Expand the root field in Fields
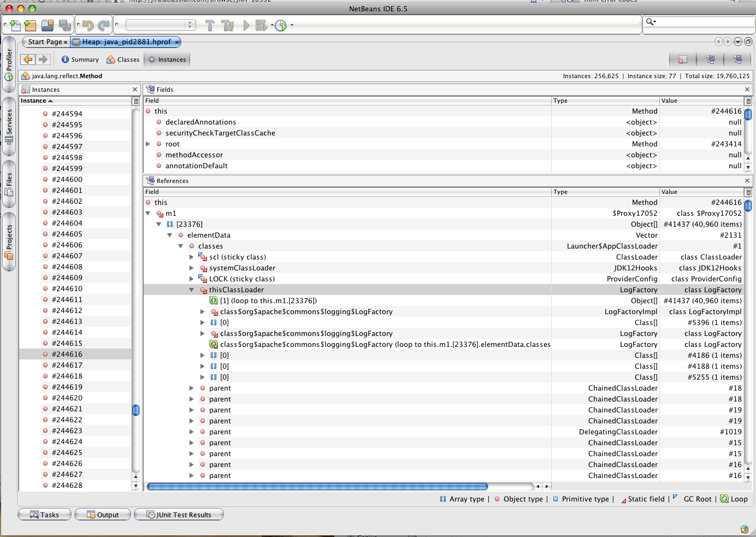The height and width of the screenshot is (537, 756). [148, 144]
